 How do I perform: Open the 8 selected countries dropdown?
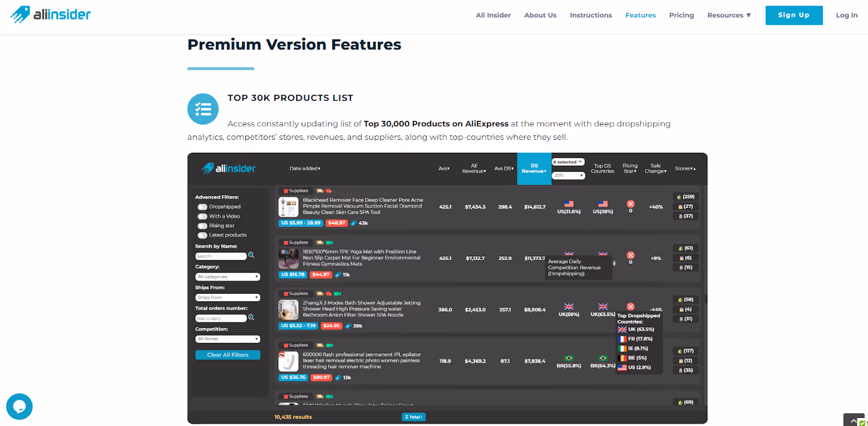[568, 162]
